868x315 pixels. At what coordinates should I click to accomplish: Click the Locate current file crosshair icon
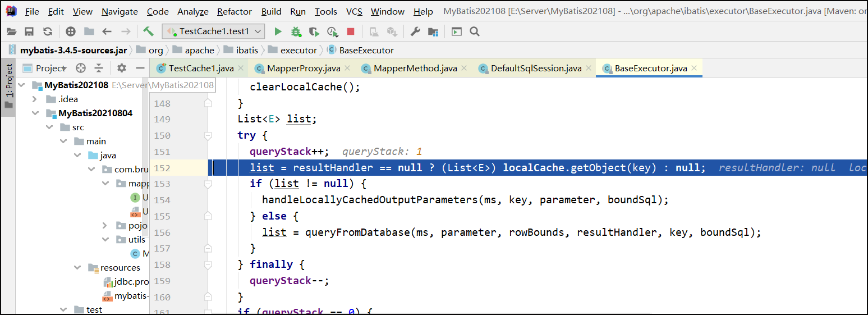pyautogui.click(x=81, y=68)
